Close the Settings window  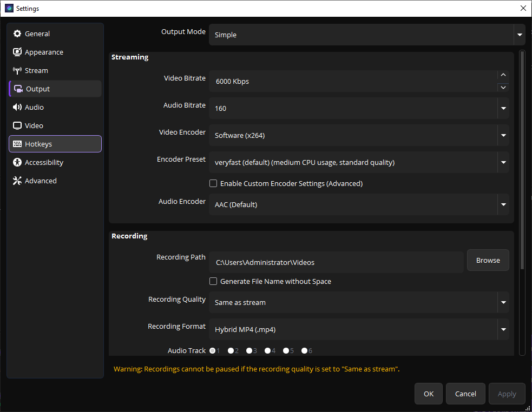[523, 8]
